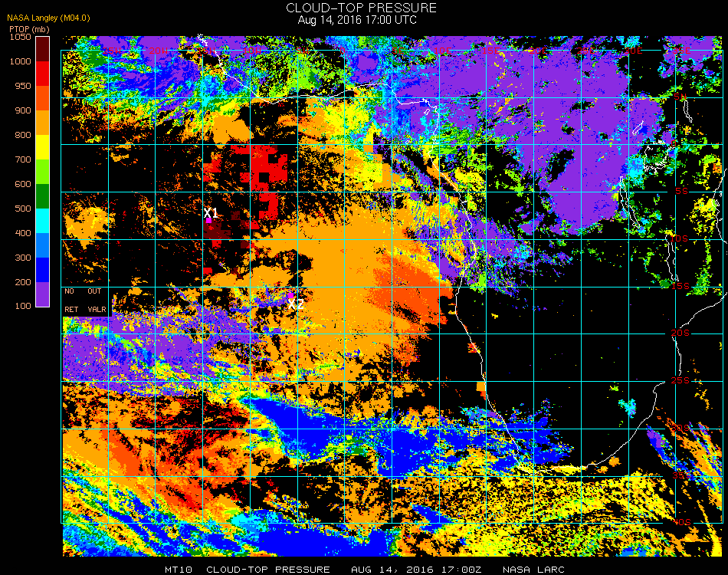Click the 'NO RET' legend label
This screenshot has width=728, height=575.
71,300
